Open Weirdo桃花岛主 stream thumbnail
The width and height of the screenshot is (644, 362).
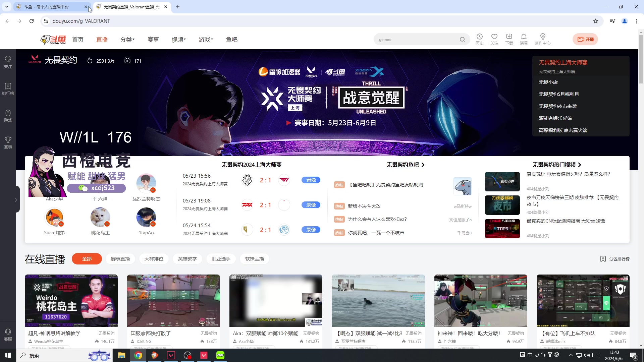click(71, 301)
